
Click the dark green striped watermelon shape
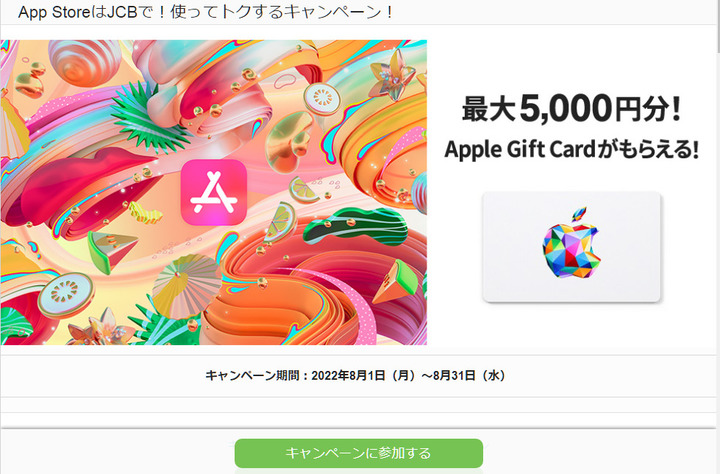coord(356,225)
